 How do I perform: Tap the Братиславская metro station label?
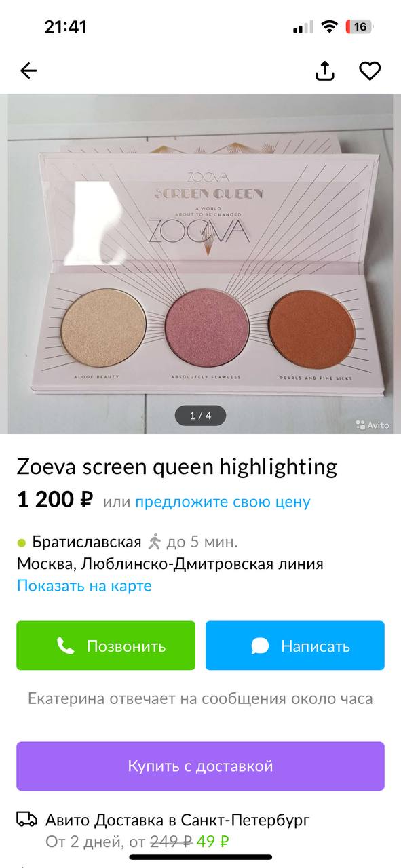[87, 542]
